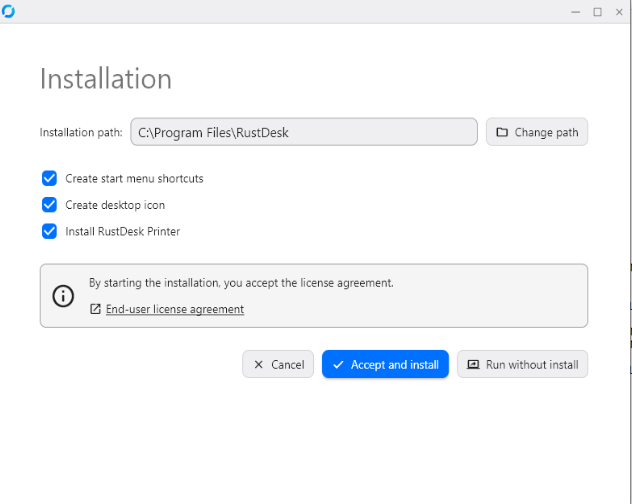Click the RustDesk logo in title bar
Screen dimensions: 632x504
[8, 11]
